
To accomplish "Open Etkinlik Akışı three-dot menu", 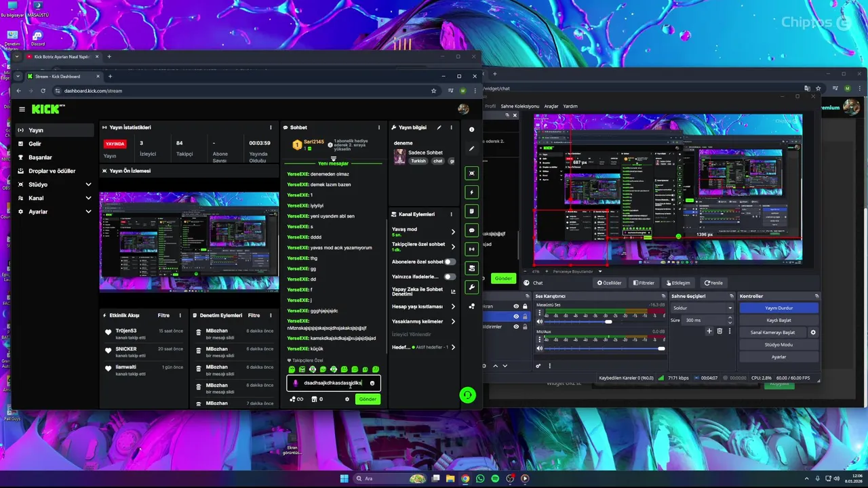I will (180, 315).
